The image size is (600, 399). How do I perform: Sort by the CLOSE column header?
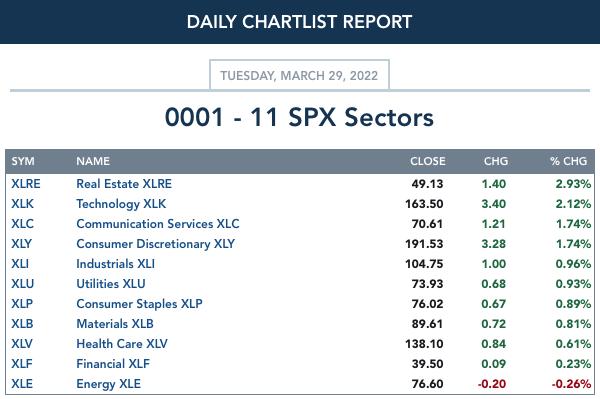pos(428,161)
